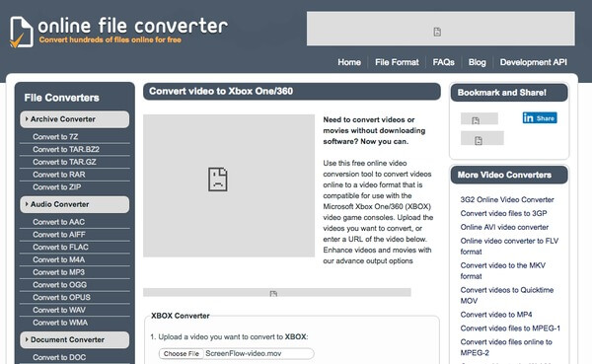This screenshot has width=592, height=364.
Task: Click the first broken share widget under Bookmark and Share
Action: pyautogui.click(x=480, y=119)
